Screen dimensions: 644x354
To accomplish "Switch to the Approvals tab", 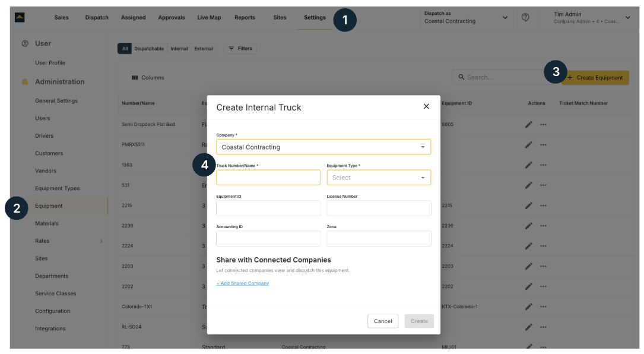I will pos(172,17).
